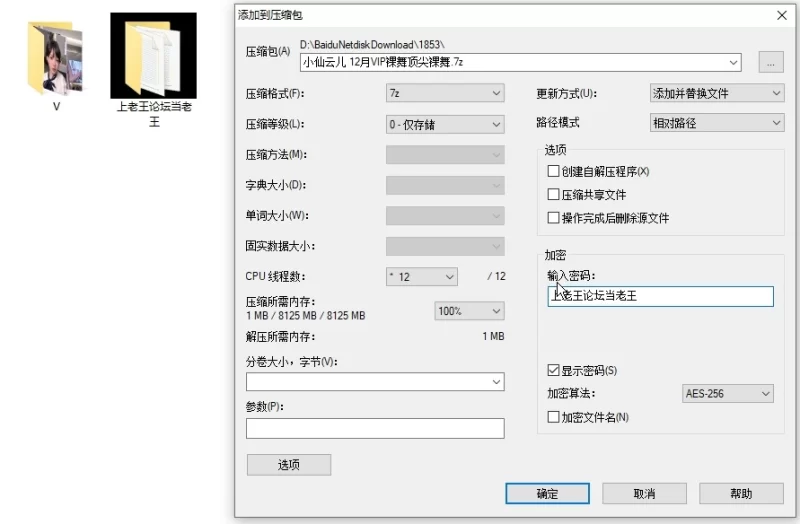Open the 压缩等级 dropdown showing 0 - 仅存储
The image size is (800, 524).
pyautogui.click(x=445, y=124)
